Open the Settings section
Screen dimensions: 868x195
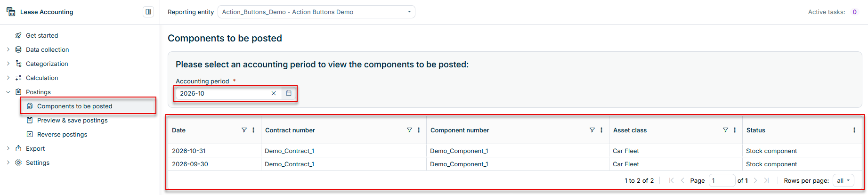(38, 162)
